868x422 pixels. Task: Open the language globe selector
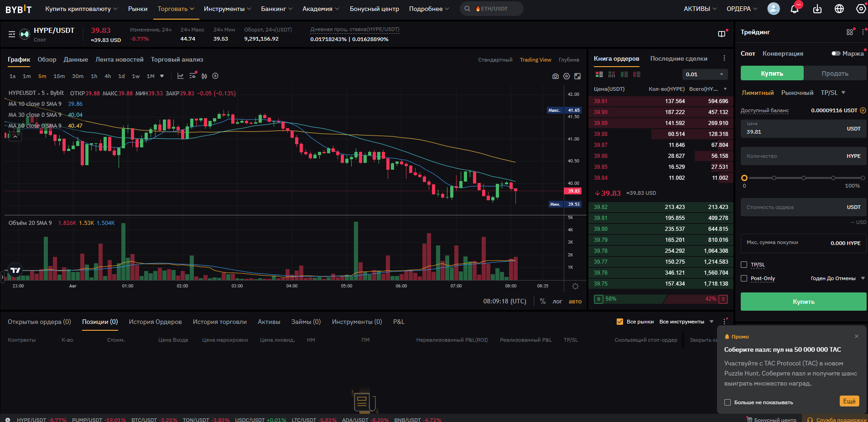tap(839, 9)
